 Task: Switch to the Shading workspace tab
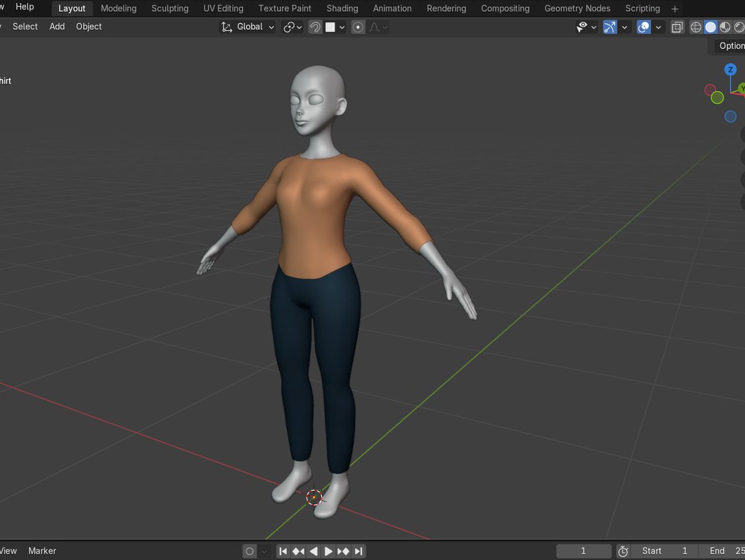[x=342, y=8]
